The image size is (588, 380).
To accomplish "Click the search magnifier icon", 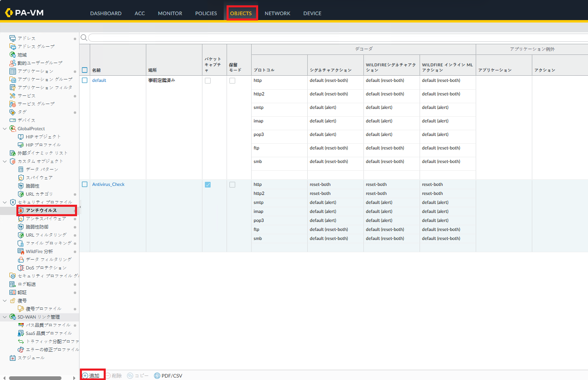I will click(x=84, y=38).
